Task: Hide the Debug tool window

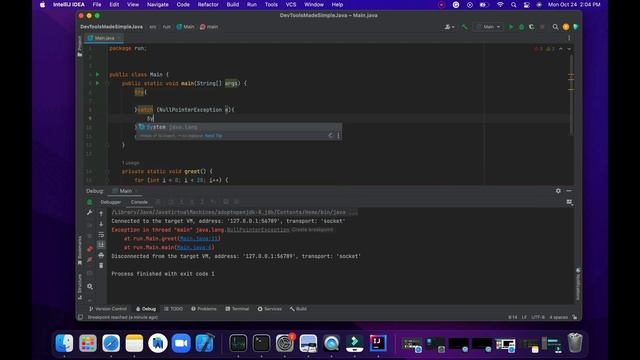Action: (x=569, y=191)
